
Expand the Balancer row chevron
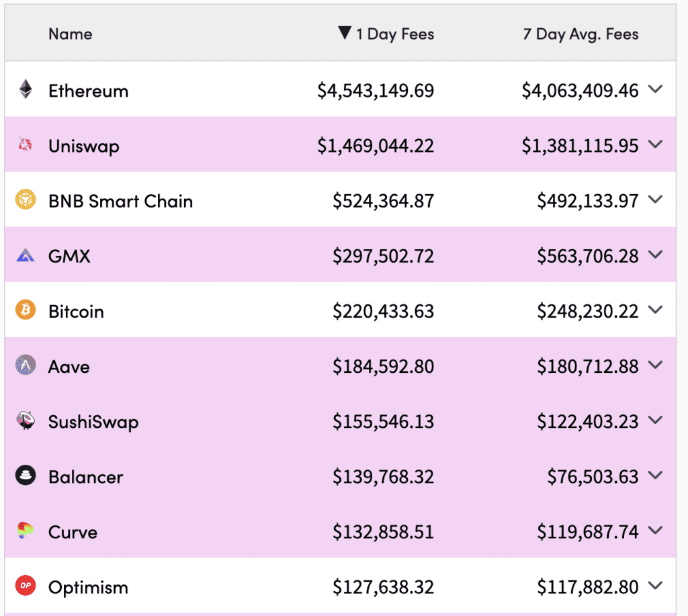(x=656, y=476)
